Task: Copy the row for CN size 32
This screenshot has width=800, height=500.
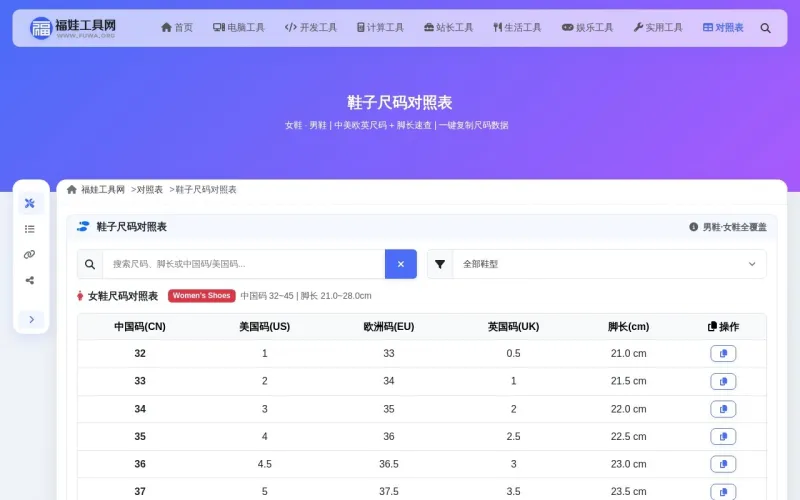Action: [x=723, y=354]
